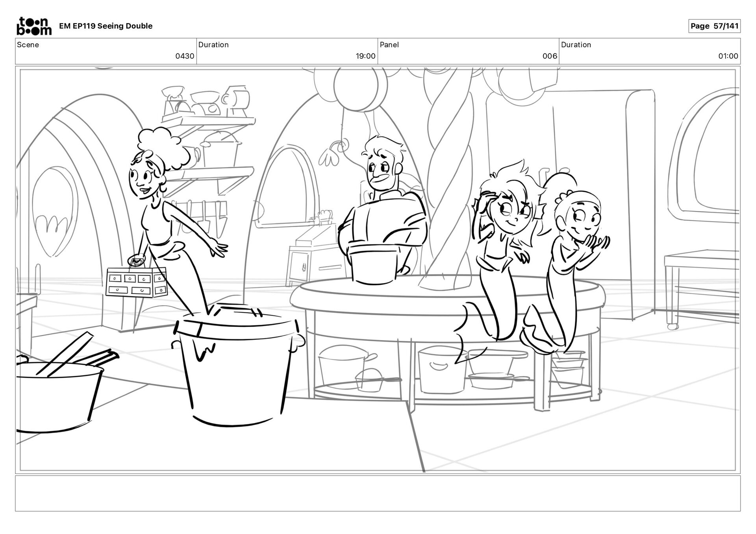Select the Panel number 006 value
Screen dimensions: 756x534
549,56
